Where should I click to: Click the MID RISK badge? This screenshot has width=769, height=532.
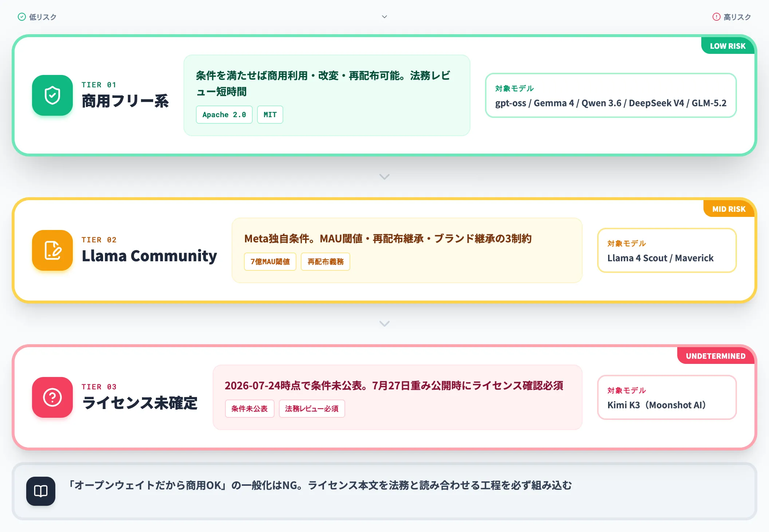point(729,209)
